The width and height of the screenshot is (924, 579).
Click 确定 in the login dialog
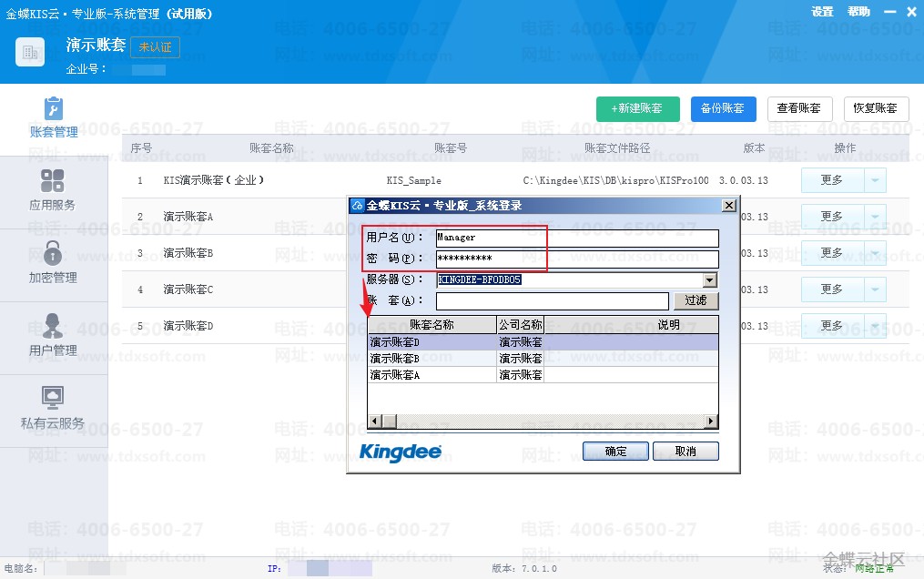[615, 452]
